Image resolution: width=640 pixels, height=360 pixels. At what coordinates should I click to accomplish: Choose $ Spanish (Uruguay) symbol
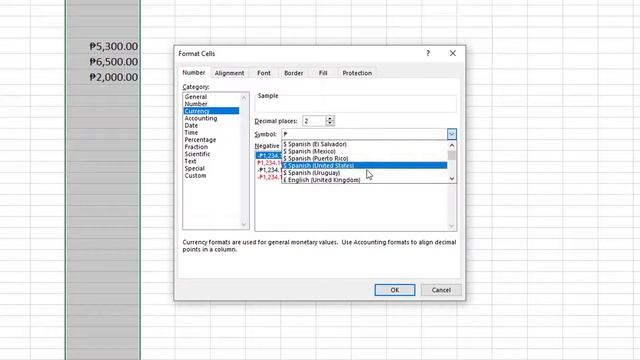[364, 173]
